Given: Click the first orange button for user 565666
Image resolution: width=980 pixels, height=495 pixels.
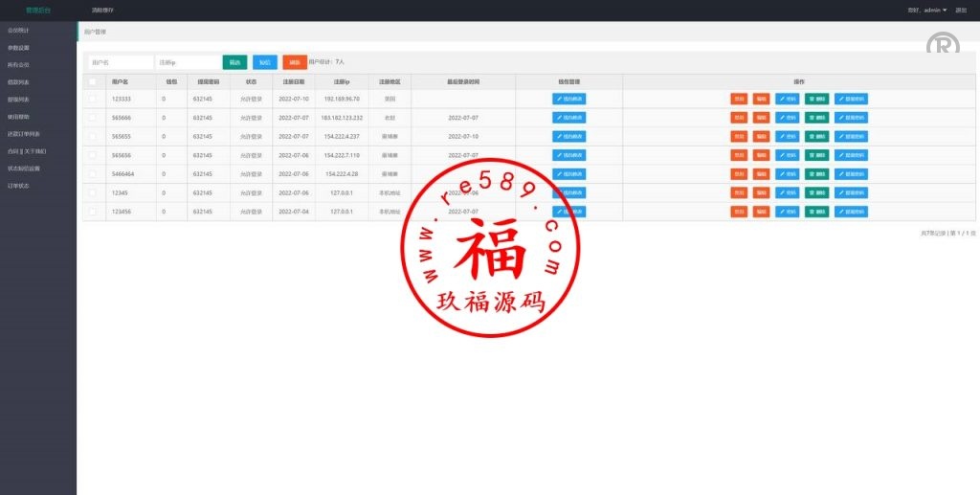Looking at the screenshot, I should [739, 118].
